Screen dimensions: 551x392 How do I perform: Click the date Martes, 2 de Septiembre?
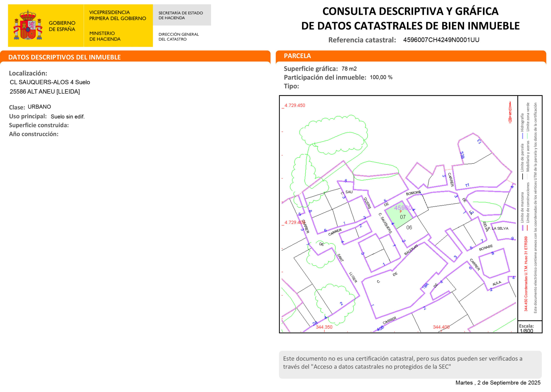(x=498, y=383)
